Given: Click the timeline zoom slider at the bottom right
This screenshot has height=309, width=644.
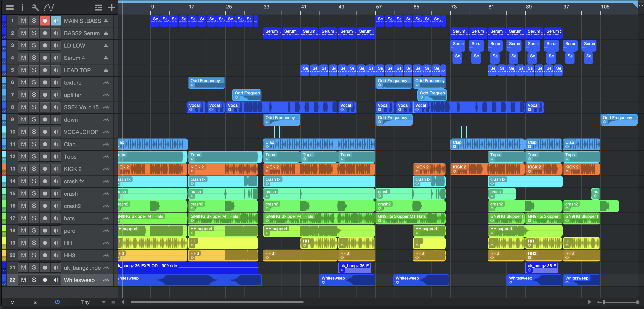Looking at the screenshot, I should 604,302.
